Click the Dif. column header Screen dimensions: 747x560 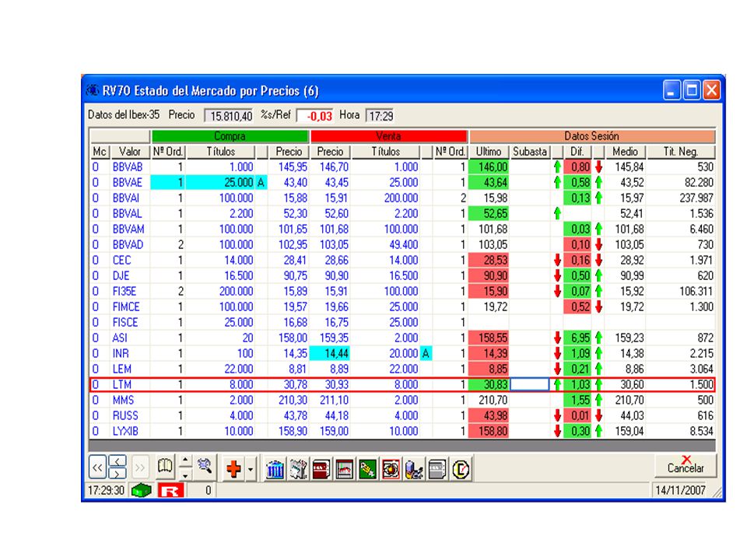577,152
